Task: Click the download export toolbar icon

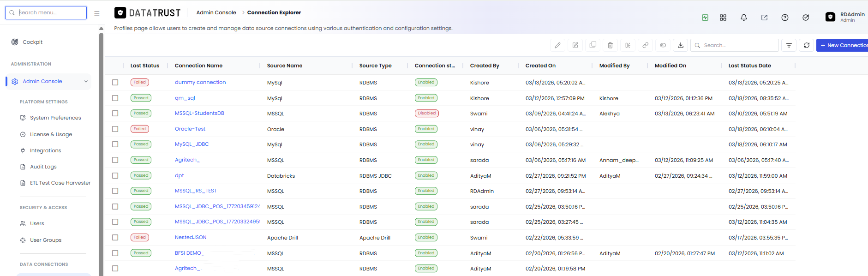Action: tap(680, 45)
